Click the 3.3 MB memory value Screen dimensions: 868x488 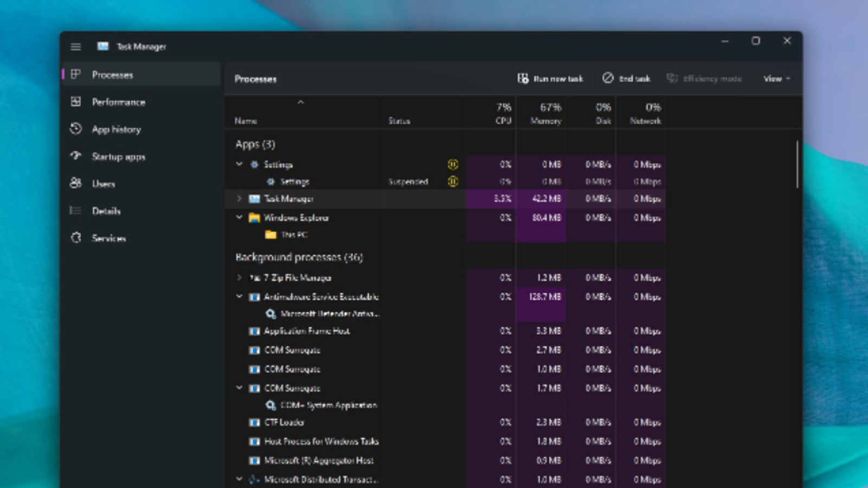click(548, 331)
